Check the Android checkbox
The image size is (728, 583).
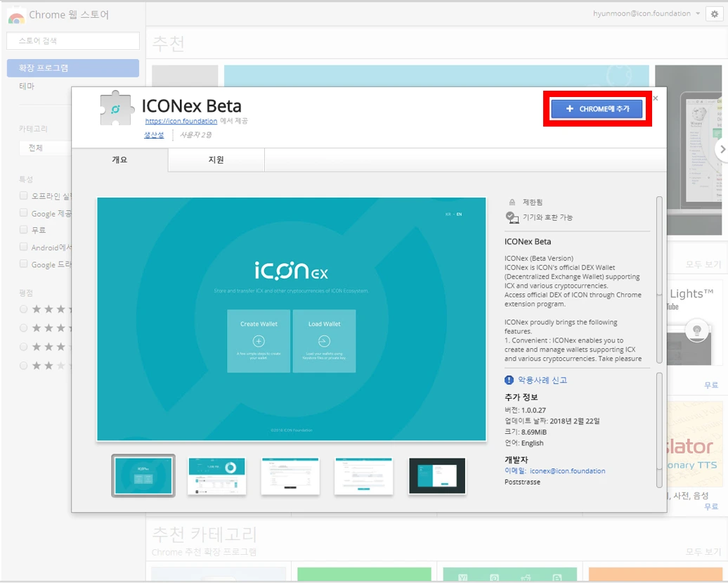click(23, 247)
